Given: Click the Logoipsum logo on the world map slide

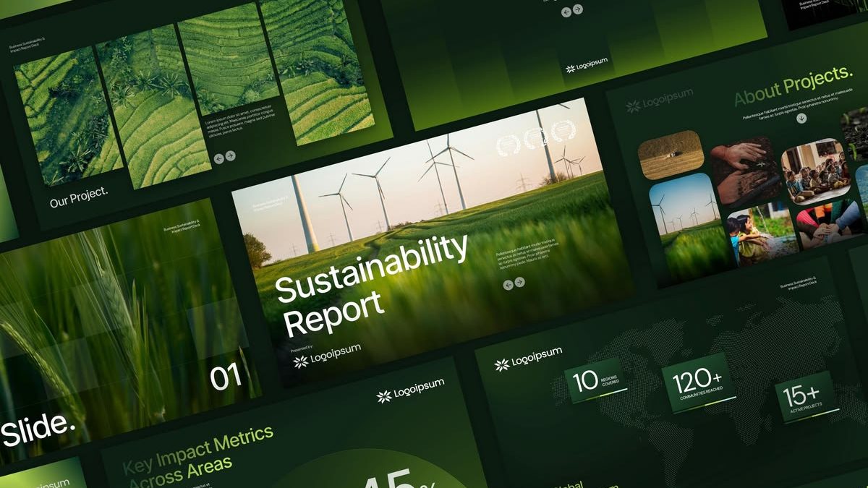Looking at the screenshot, I should click(528, 359).
